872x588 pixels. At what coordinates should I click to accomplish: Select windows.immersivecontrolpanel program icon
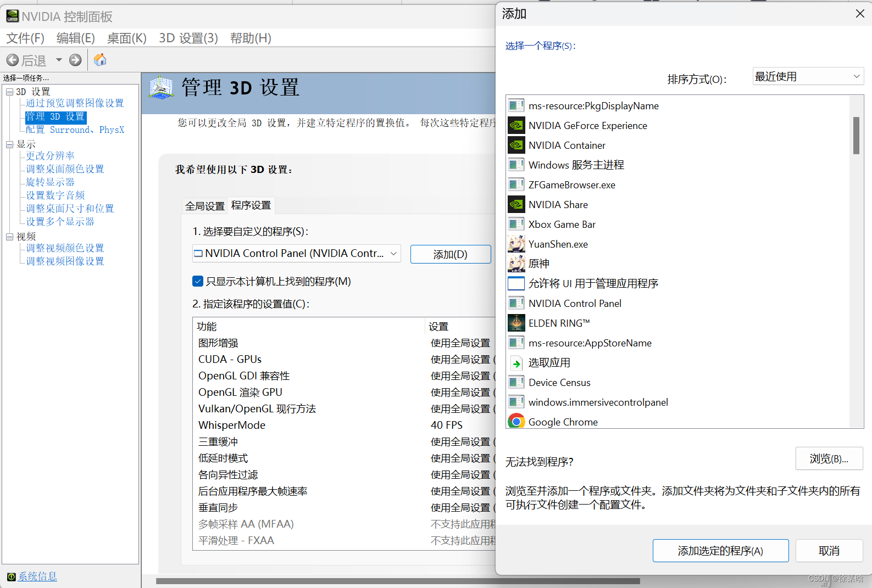point(516,402)
